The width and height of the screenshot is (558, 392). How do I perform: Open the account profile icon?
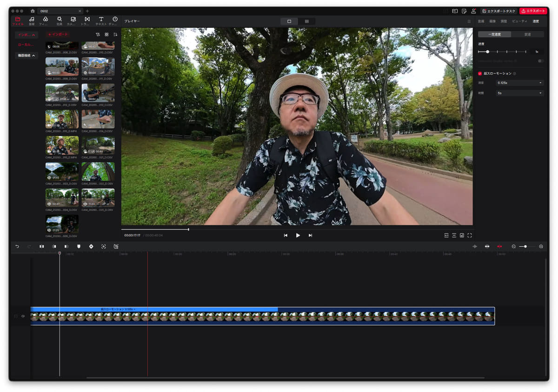coord(473,11)
